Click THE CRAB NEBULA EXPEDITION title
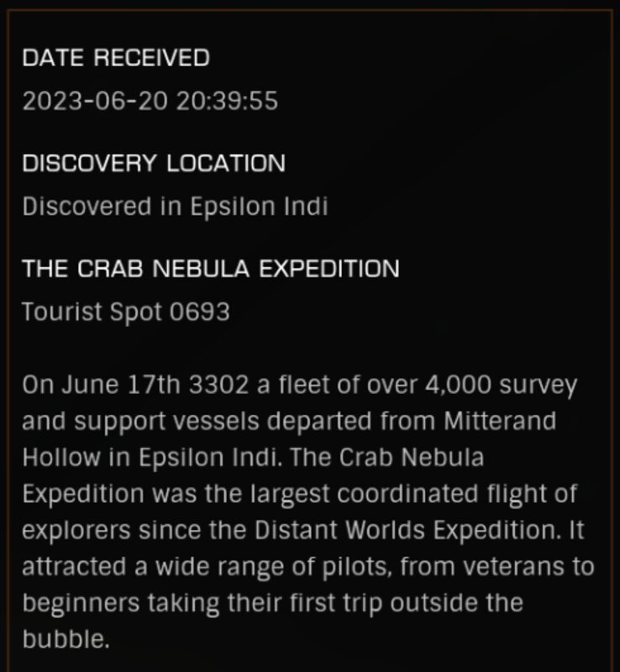The width and height of the screenshot is (620, 672). (211, 269)
